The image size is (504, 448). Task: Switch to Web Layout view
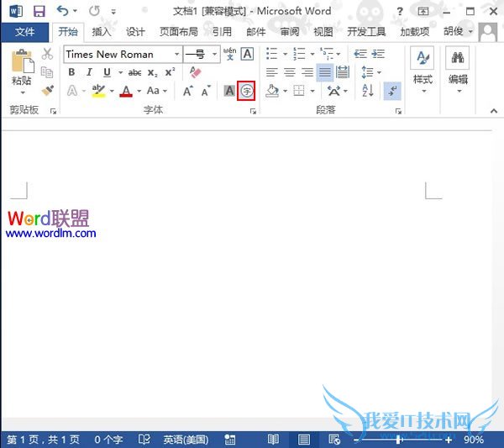click(334, 440)
